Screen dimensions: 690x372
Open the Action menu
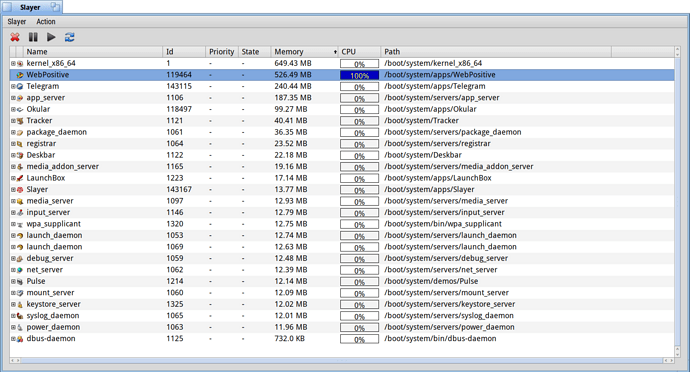tap(46, 22)
